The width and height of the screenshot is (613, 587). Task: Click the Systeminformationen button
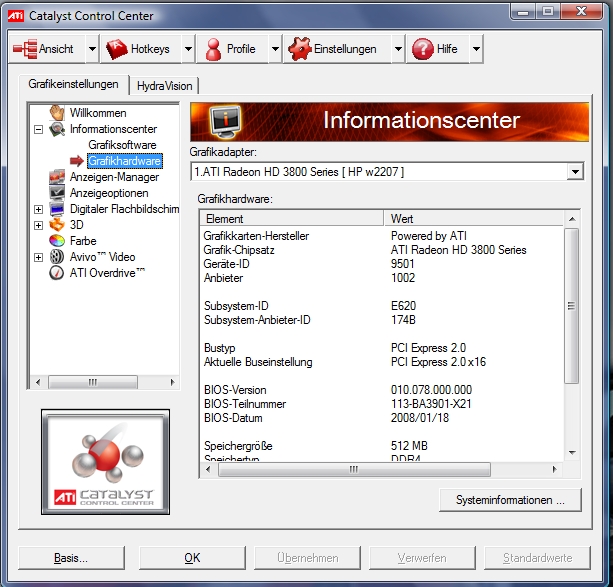[510, 500]
